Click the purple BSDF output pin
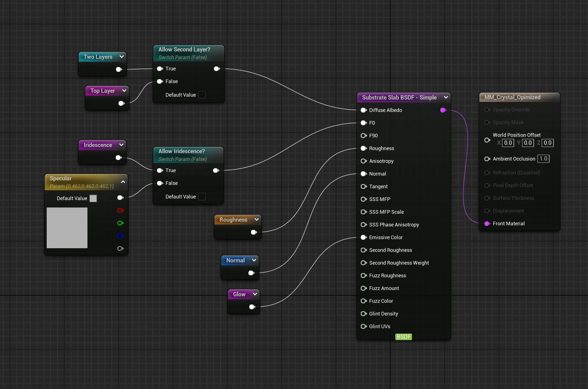 [x=443, y=110]
